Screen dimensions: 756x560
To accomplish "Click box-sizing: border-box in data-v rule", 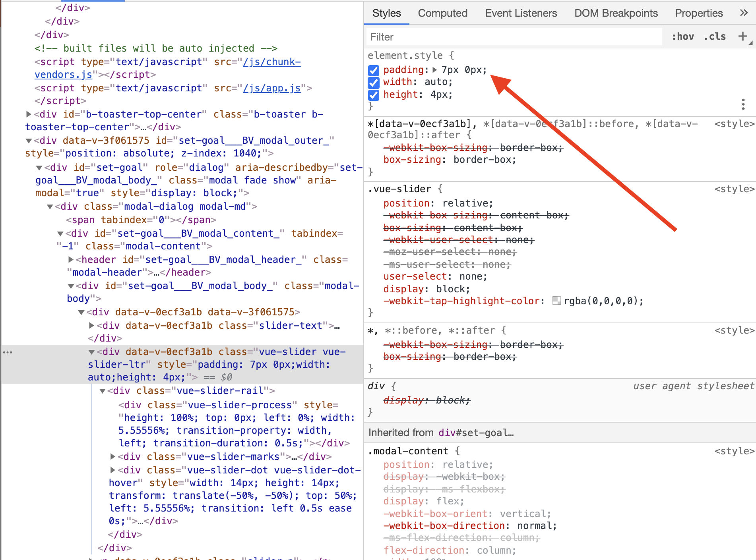I will coord(450,160).
